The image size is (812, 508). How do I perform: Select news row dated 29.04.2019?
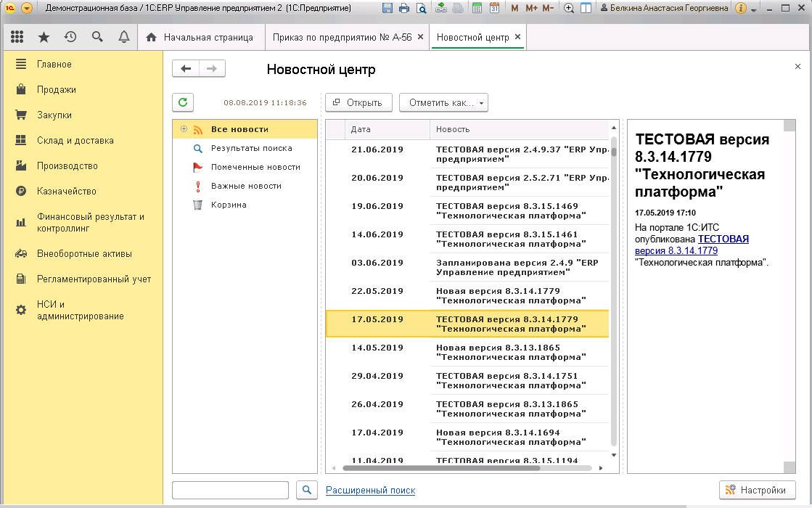pos(467,380)
